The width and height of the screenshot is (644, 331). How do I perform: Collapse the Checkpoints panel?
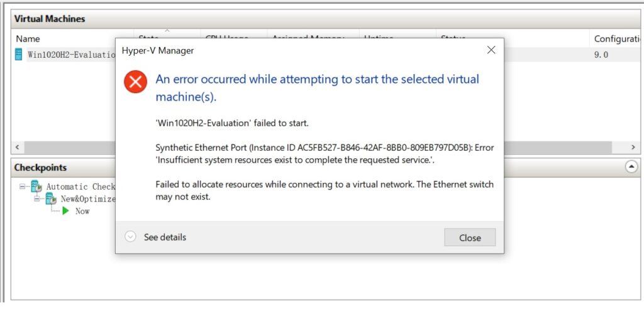click(631, 167)
